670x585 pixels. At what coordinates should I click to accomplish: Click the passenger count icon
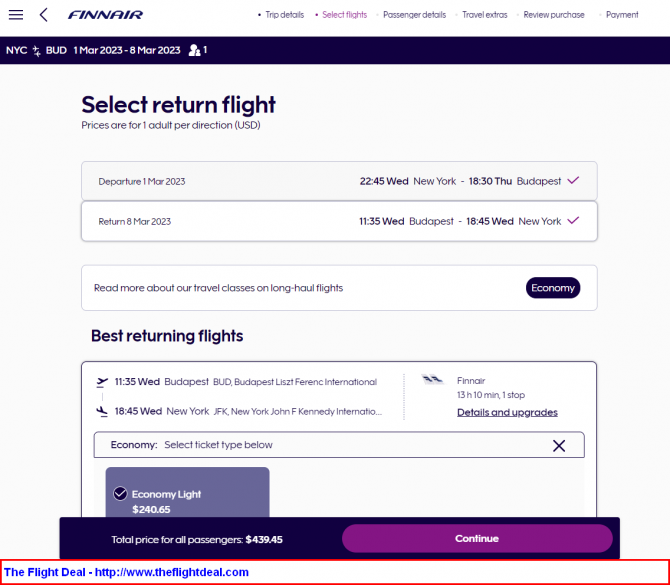194,50
